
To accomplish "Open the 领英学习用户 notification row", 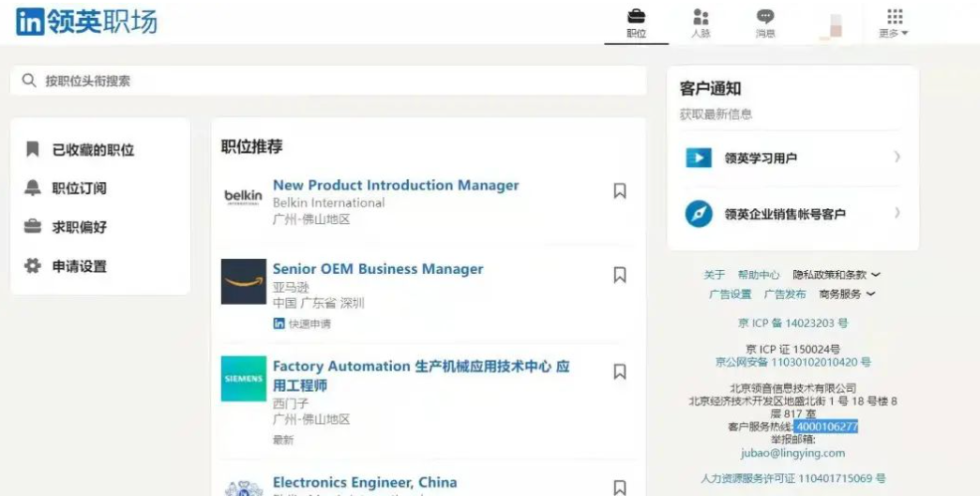I will click(792, 158).
